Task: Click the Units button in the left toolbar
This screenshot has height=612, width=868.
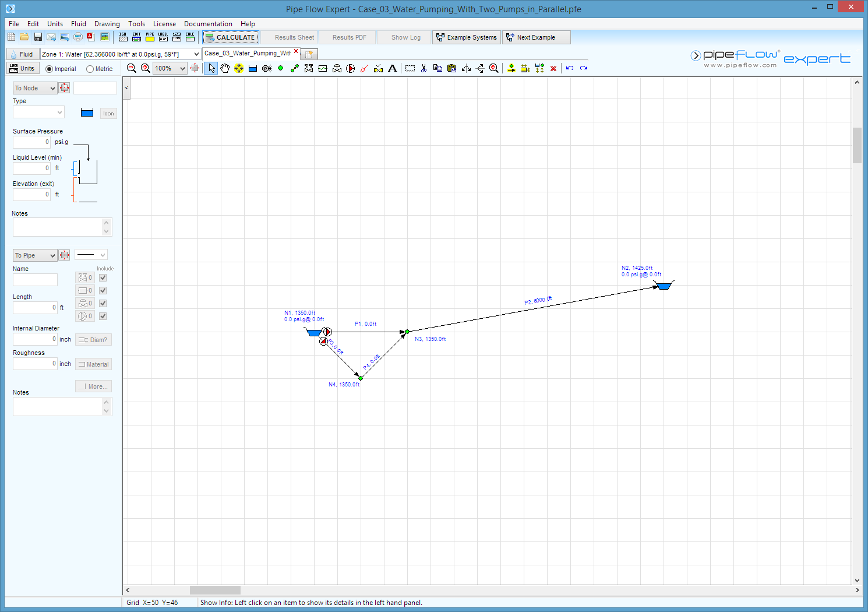Action: click(22, 68)
